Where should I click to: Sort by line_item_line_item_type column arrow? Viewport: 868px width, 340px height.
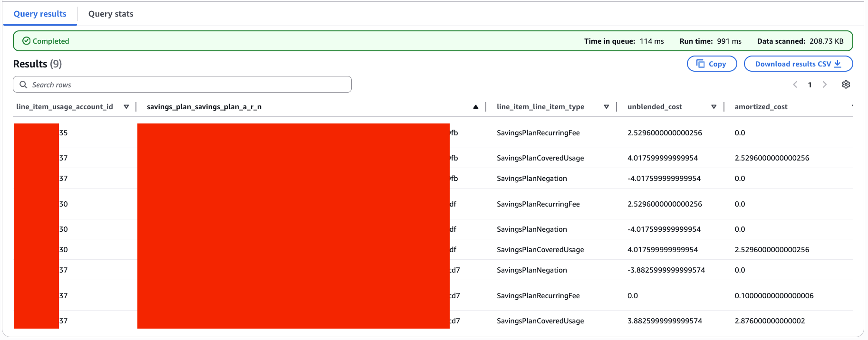[606, 107]
